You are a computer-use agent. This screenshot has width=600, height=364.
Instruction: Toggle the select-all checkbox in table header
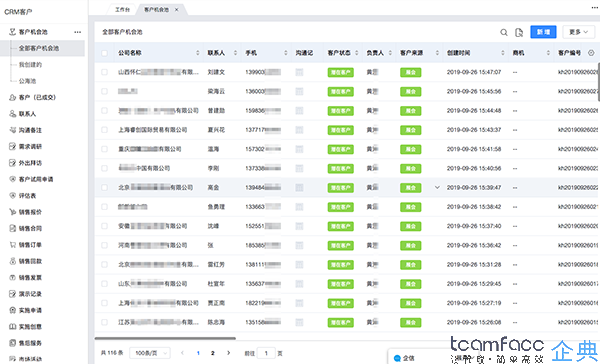[104, 53]
